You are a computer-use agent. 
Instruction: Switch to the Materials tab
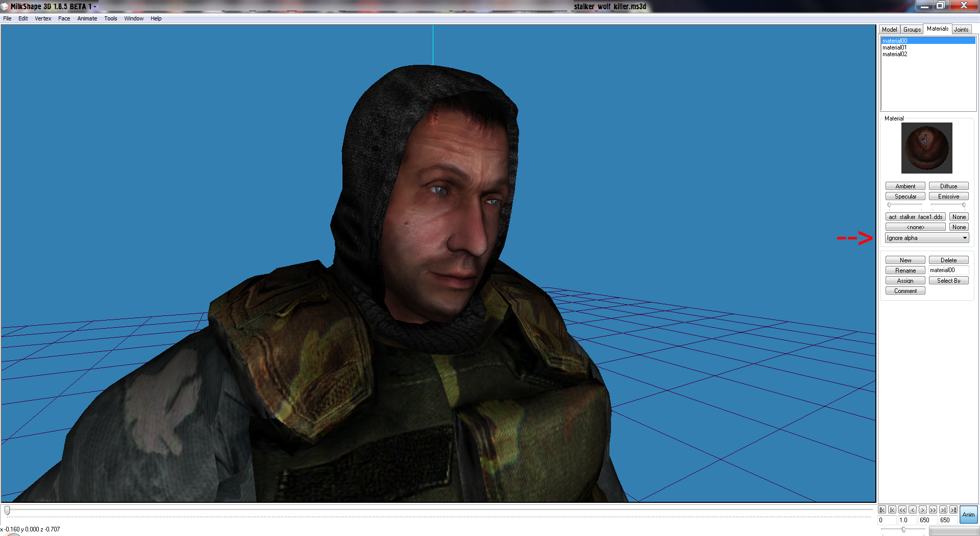938,29
